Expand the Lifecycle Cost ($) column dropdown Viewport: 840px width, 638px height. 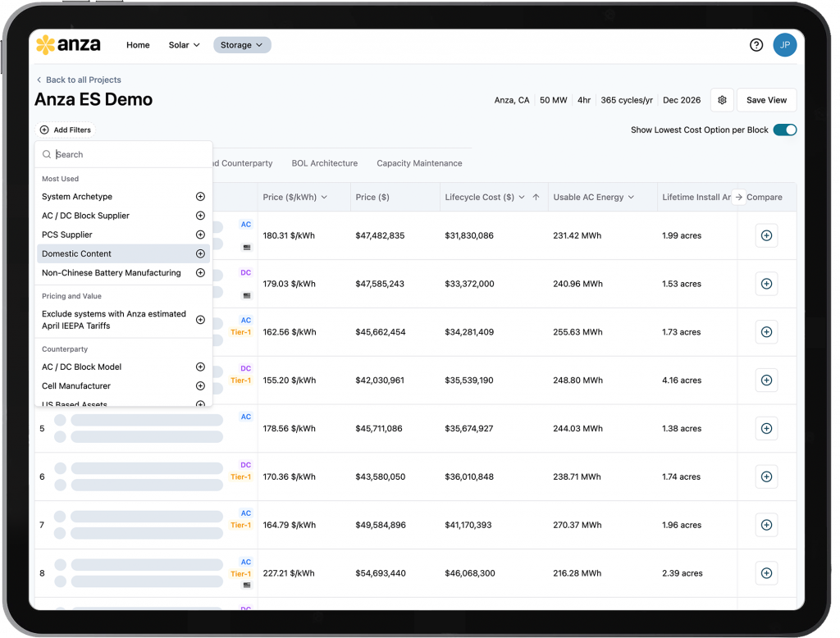pyautogui.click(x=521, y=197)
